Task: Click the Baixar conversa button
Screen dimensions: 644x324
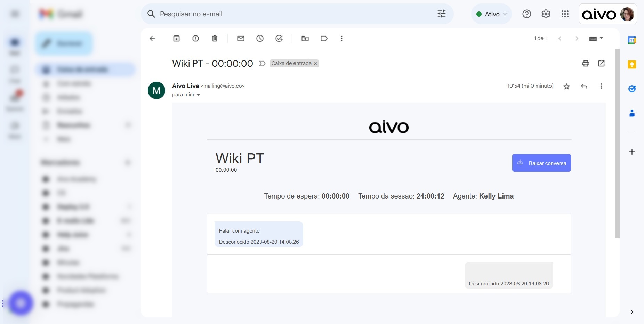Action: (541, 163)
